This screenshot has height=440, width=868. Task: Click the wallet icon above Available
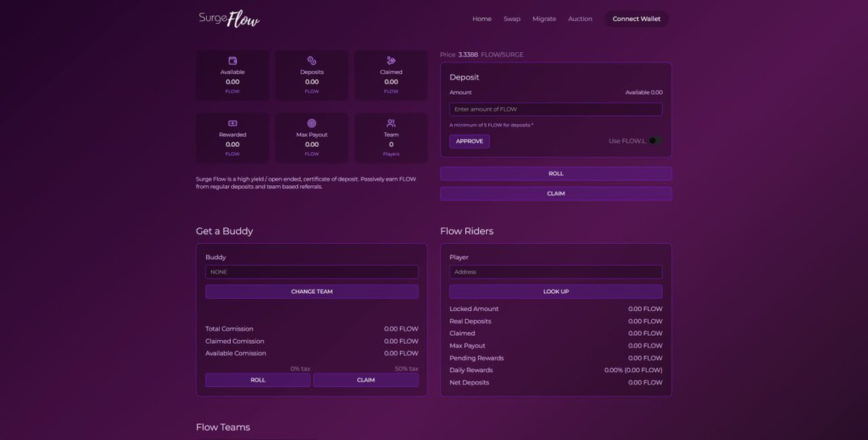coord(232,61)
